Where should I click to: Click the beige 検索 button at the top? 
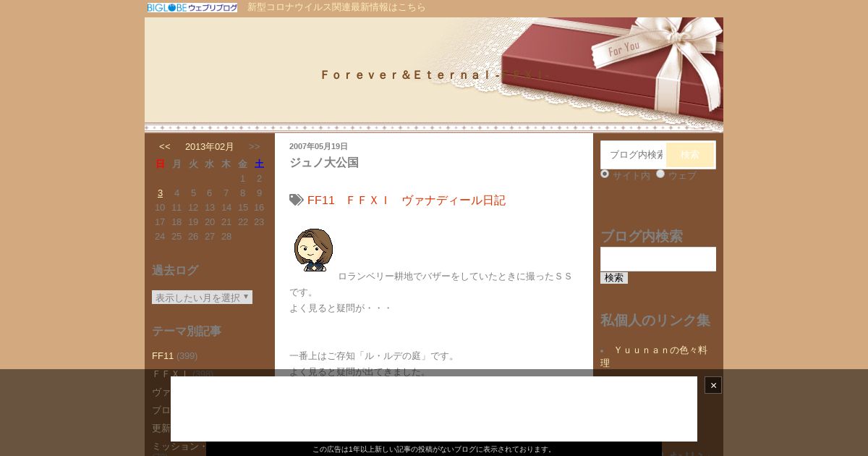690,155
